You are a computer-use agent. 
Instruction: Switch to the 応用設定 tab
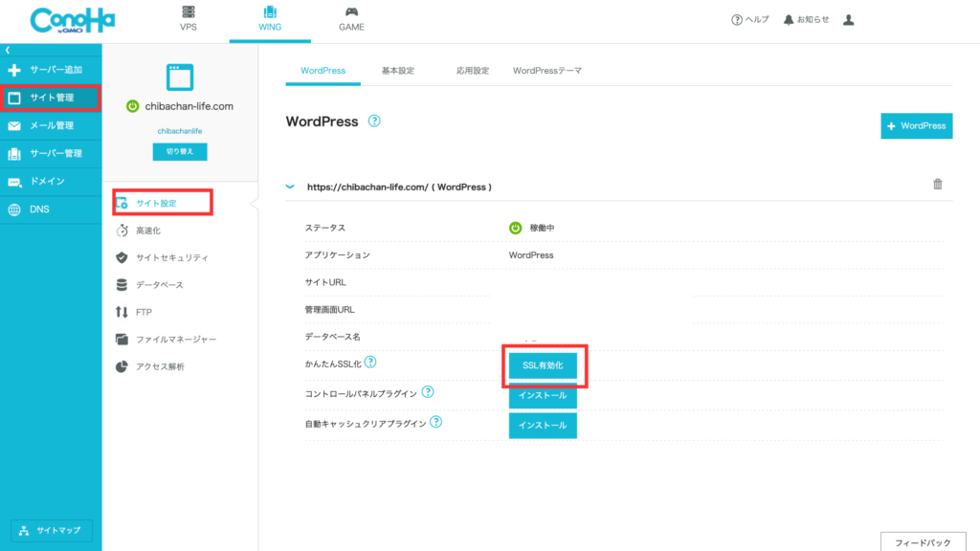tap(473, 71)
